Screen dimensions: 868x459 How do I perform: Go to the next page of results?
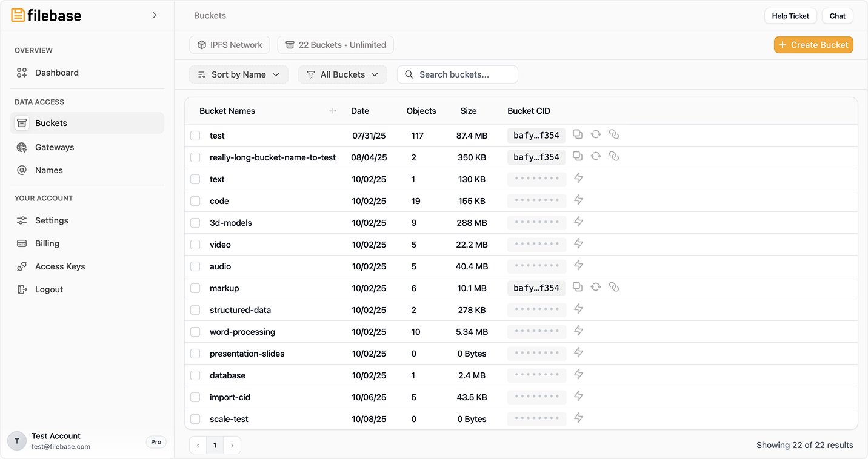tap(232, 446)
